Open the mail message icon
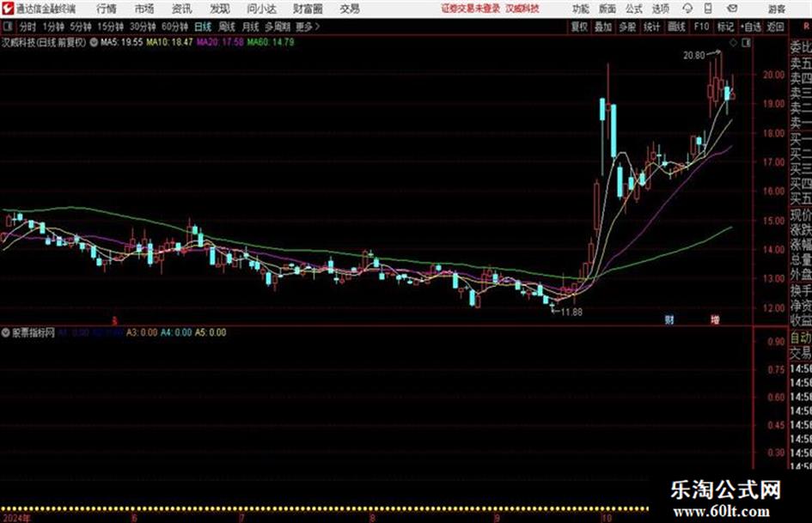Screen dimensions: 812x523 732,9
